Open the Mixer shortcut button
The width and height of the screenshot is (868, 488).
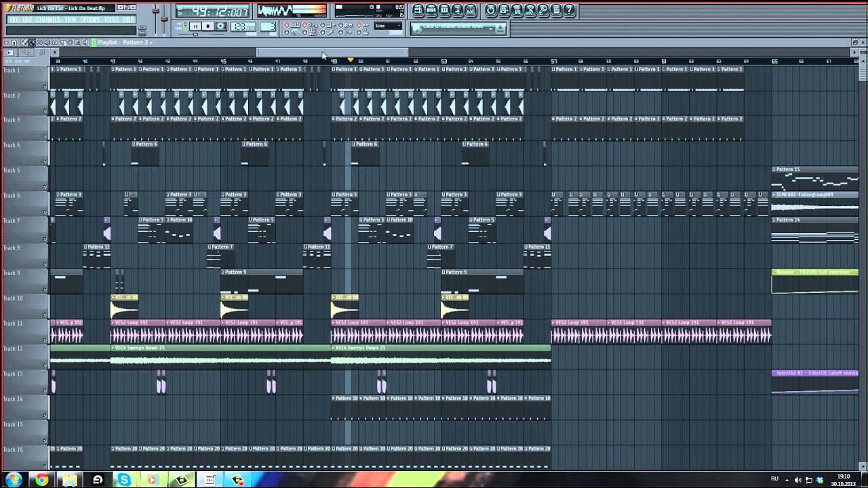[x=470, y=10]
